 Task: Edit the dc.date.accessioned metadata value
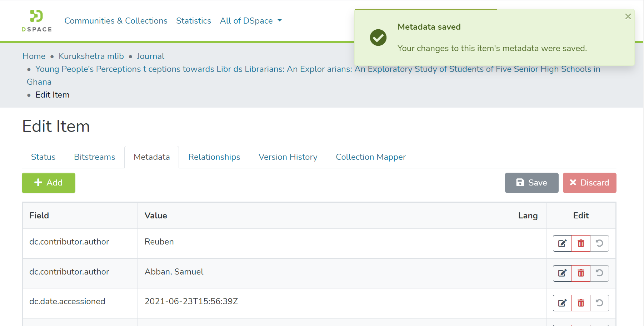click(562, 303)
